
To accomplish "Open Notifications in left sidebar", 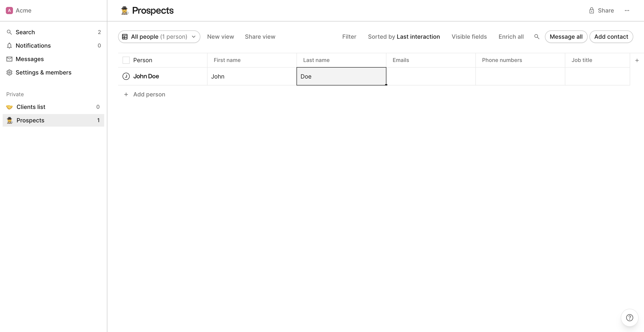I will (x=33, y=46).
